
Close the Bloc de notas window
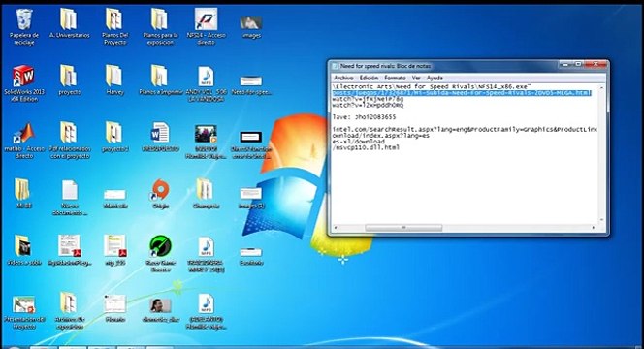pyautogui.click(x=596, y=64)
